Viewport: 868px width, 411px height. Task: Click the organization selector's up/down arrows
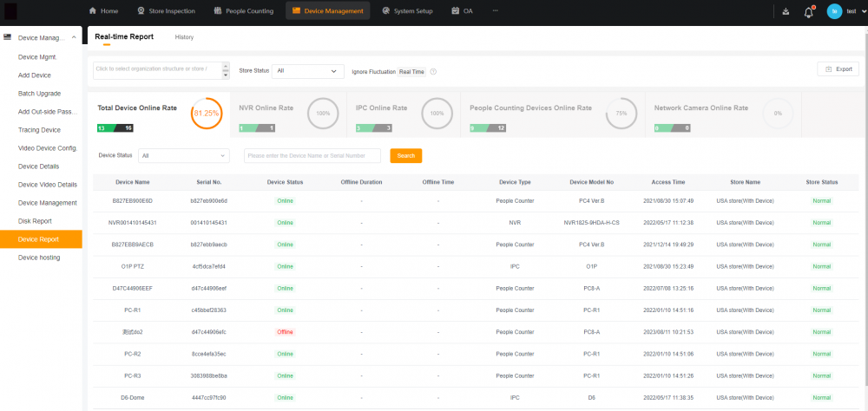tap(226, 69)
